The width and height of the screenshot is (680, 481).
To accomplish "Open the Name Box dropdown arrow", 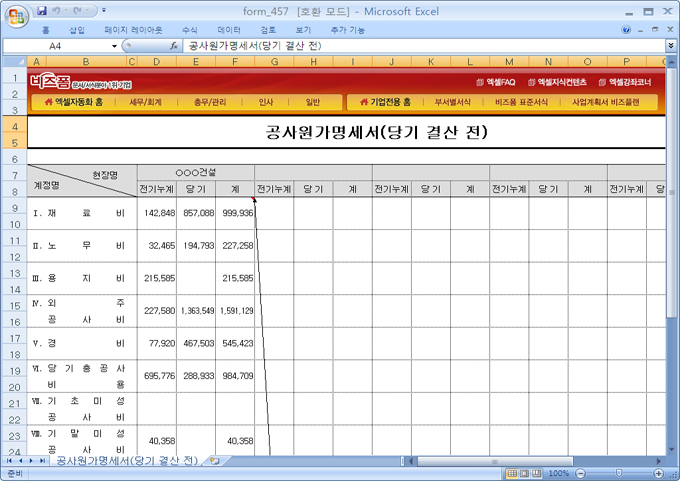I will [x=113, y=46].
